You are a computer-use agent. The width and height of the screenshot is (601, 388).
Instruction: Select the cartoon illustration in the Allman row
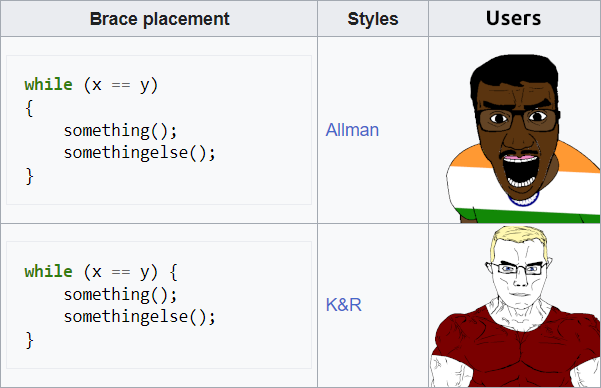coord(523,138)
